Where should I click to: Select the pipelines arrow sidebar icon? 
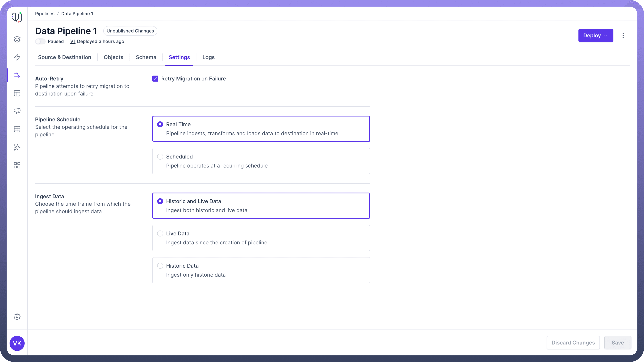point(17,75)
